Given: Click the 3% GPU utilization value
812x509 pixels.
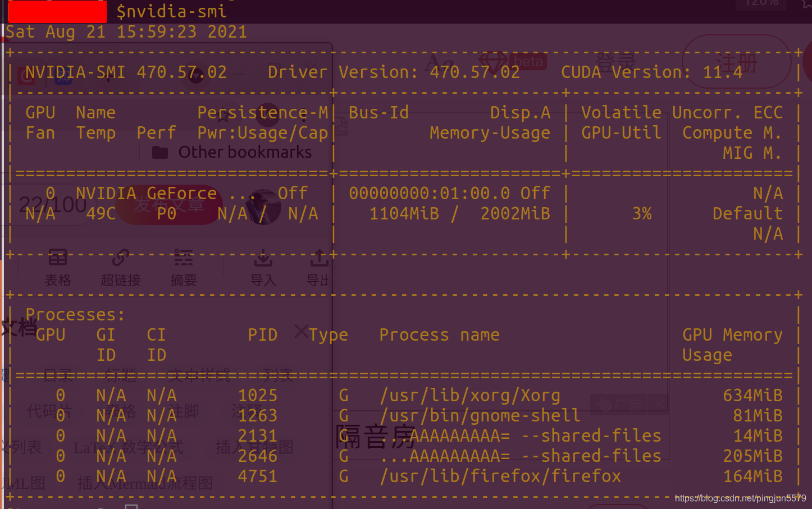Looking at the screenshot, I should pos(642,214).
